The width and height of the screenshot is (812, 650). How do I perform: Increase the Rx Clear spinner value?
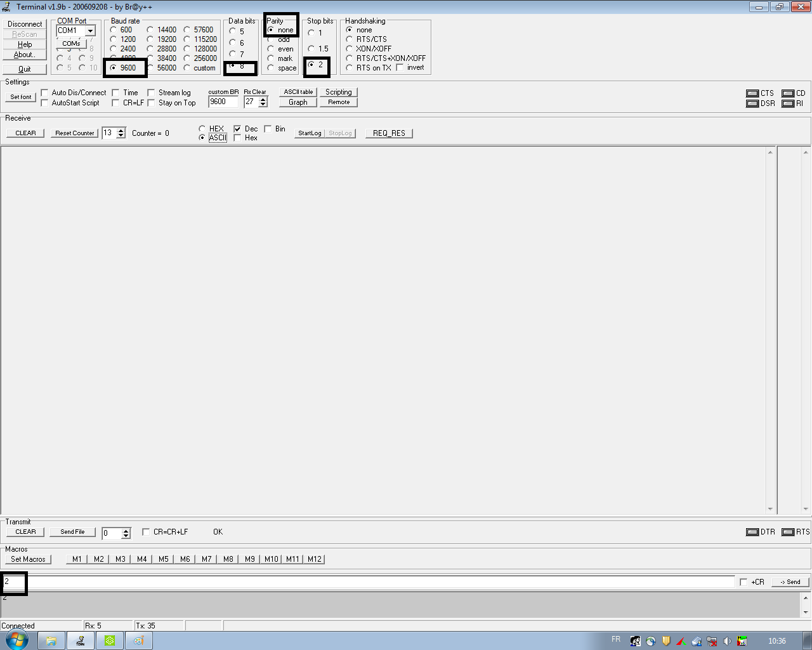263,99
